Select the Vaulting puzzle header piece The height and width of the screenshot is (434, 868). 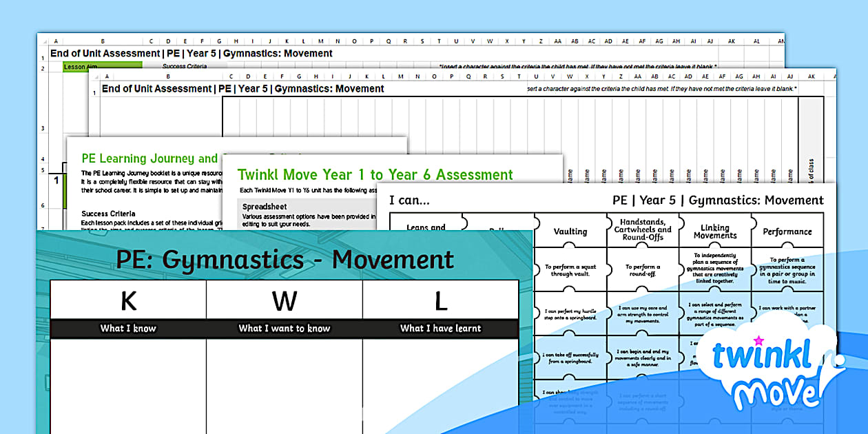click(571, 231)
